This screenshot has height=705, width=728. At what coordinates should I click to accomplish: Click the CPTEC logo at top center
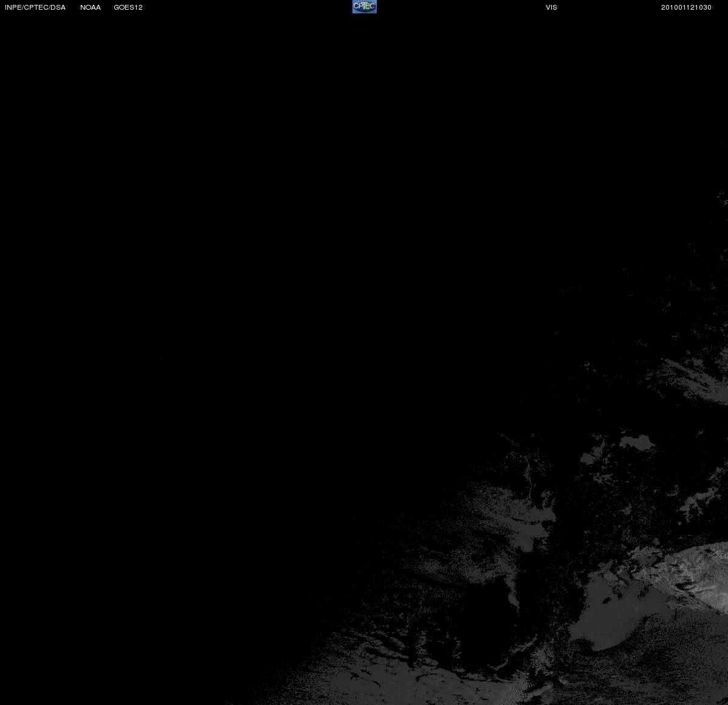[365, 7]
